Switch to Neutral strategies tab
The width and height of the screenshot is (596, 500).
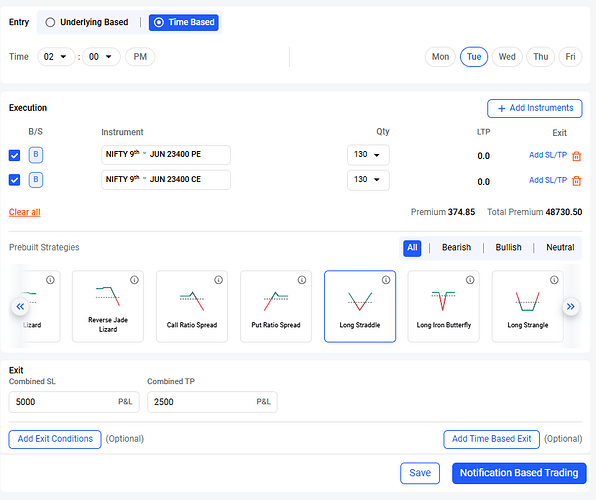coord(560,248)
